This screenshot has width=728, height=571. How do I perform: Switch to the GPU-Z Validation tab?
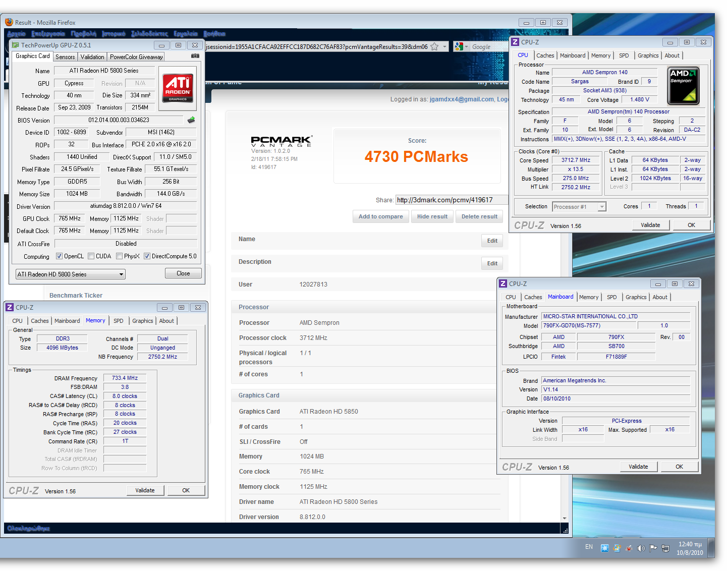pos(92,57)
